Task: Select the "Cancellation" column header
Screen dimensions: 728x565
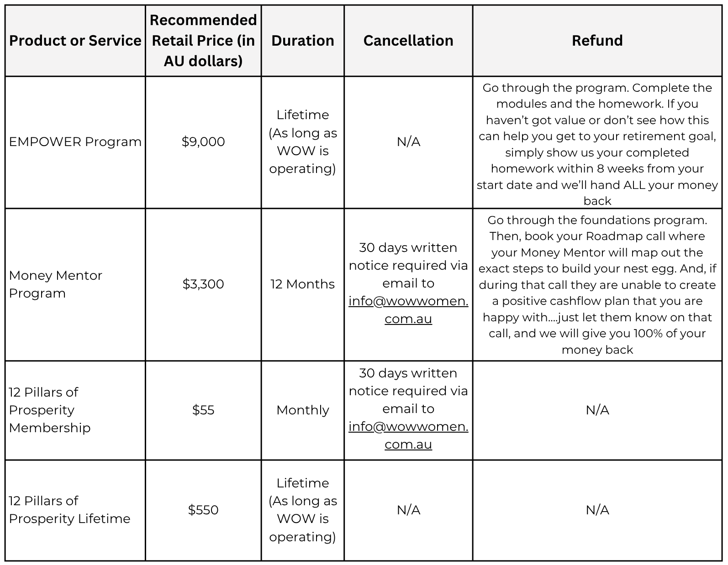Action: [408, 41]
